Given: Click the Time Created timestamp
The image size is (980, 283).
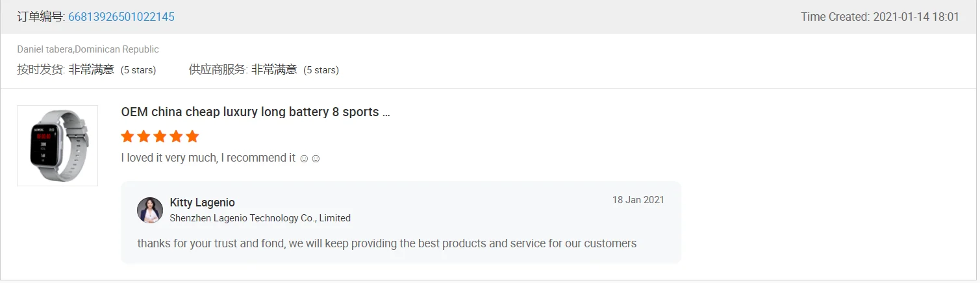Looking at the screenshot, I should [879, 17].
